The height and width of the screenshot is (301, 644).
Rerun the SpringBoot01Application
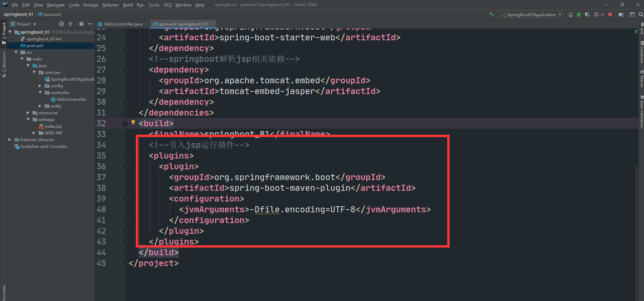570,14
